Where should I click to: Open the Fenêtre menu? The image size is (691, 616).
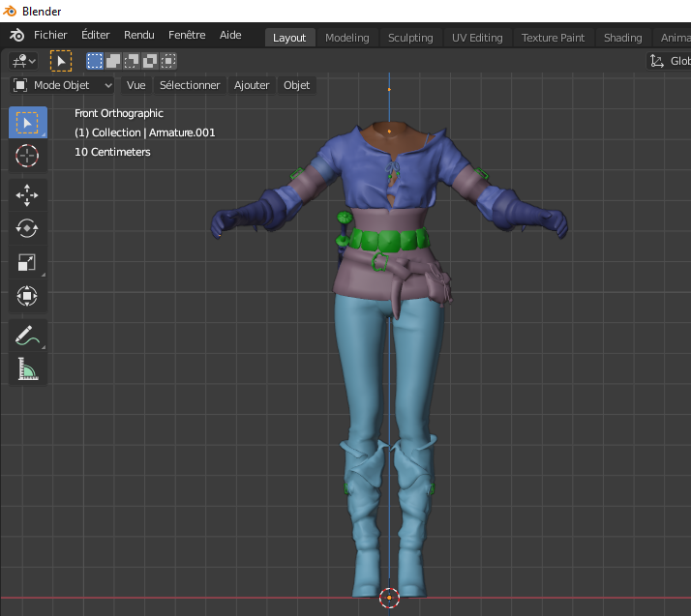pos(187,35)
